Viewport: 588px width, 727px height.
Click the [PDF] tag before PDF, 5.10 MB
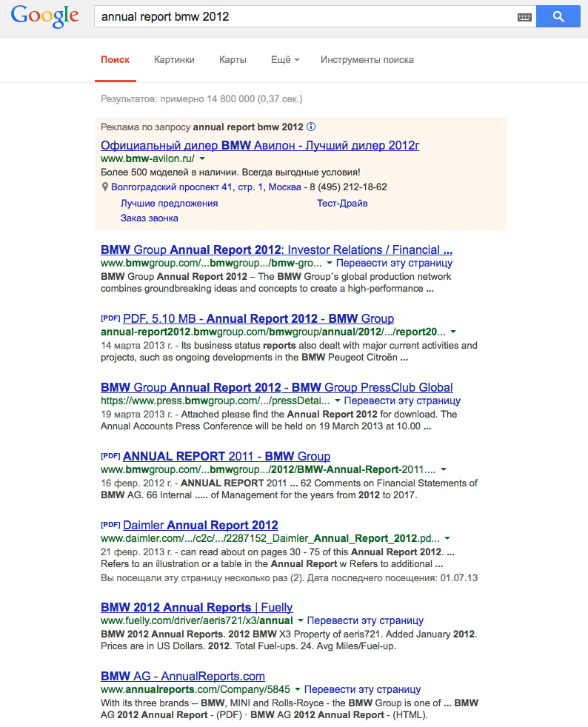coord(110,318)
